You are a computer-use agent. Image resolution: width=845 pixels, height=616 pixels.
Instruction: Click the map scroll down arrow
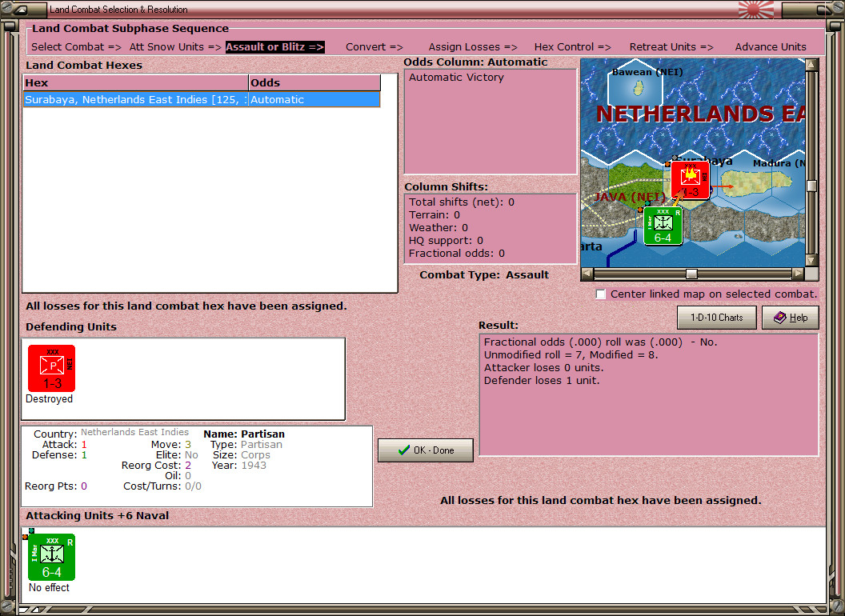(x=811, y=260)
